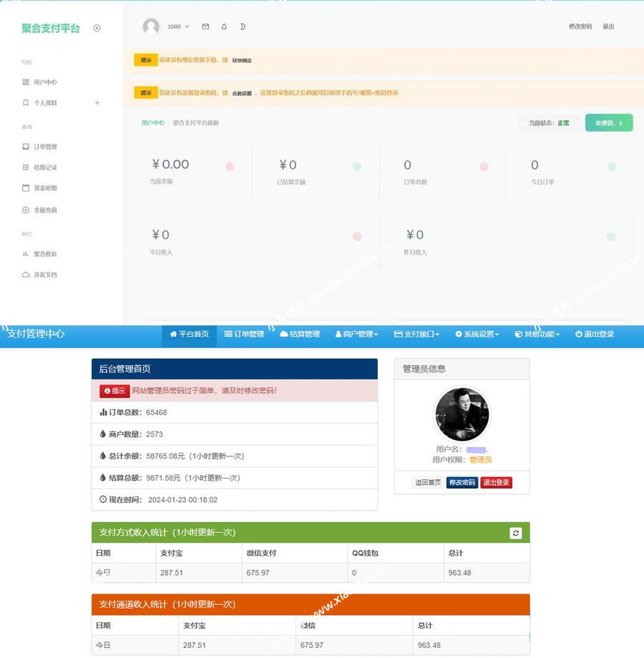The width and height of the screenshot is (644, 658).
Task: Expand user 1000 account dropdown
Action: (x=178, y=27)
